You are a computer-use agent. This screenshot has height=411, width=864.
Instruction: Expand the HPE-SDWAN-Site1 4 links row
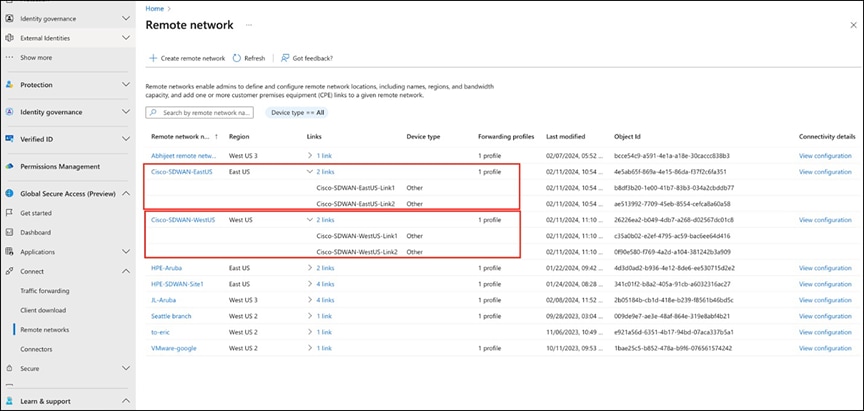[x=310, y=284]
